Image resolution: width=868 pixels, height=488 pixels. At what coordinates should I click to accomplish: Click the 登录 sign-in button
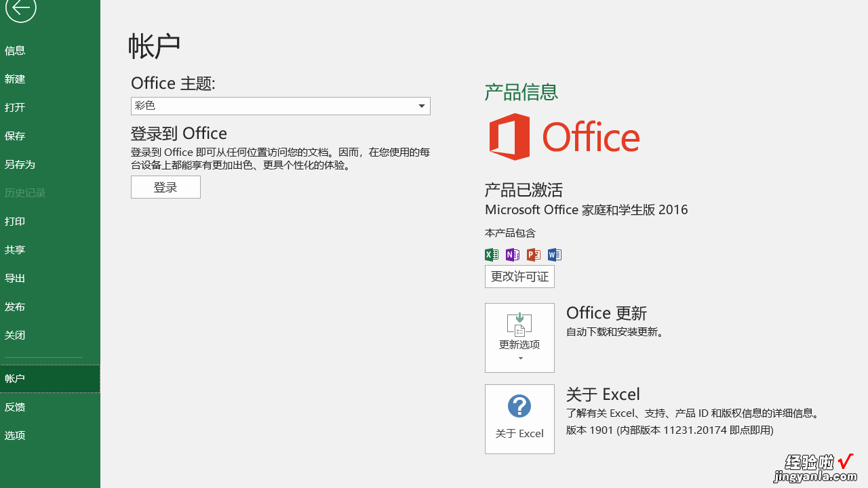click(165, 187)
